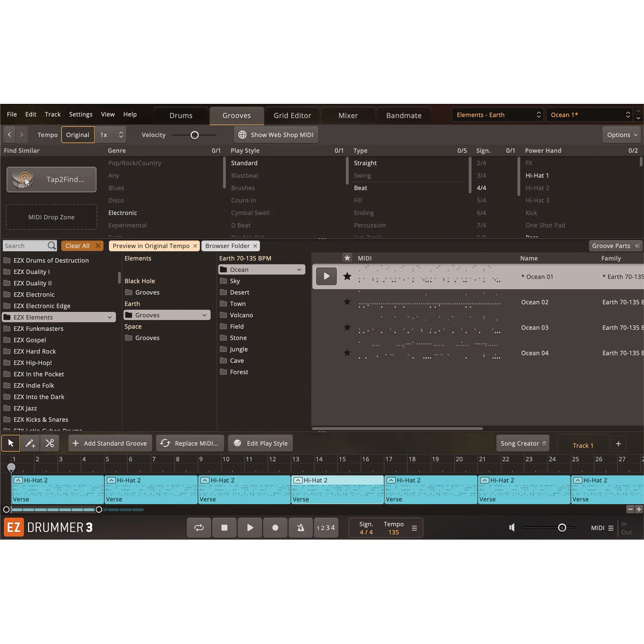Remove the Browser Folder filter tag
Image resolution: width=644 pixels, height=644 pixels.
coord(255,246)
